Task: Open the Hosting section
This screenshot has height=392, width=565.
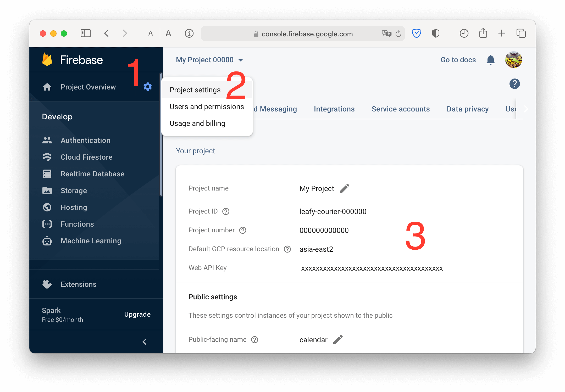Action: (x=74, y=207)
